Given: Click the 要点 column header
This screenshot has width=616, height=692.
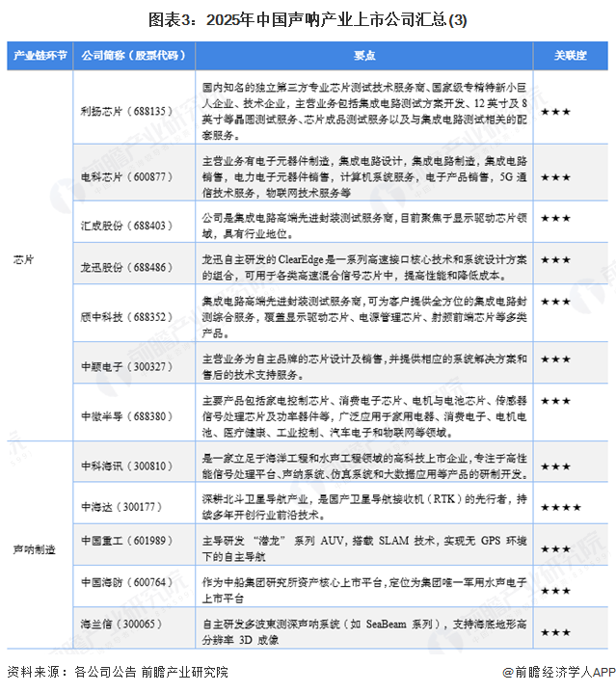Looking at the screenshot, I should [x=364, y=56].
